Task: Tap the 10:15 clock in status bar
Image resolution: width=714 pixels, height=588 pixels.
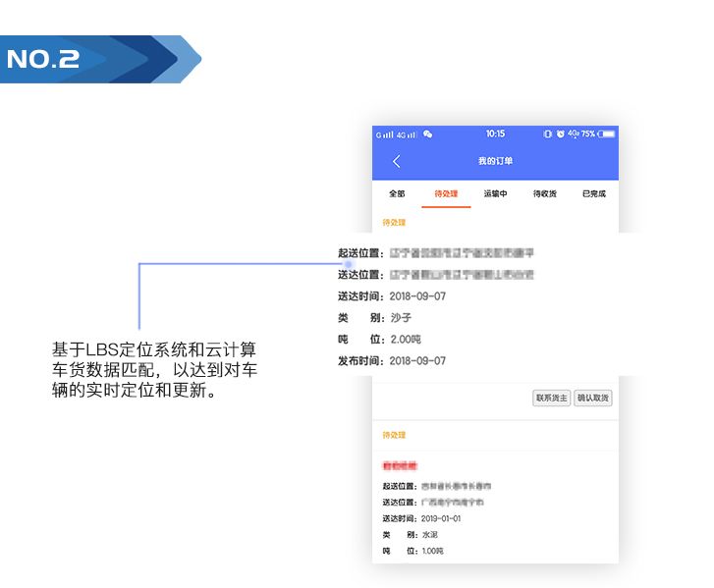Action: [x=495, y=134]
